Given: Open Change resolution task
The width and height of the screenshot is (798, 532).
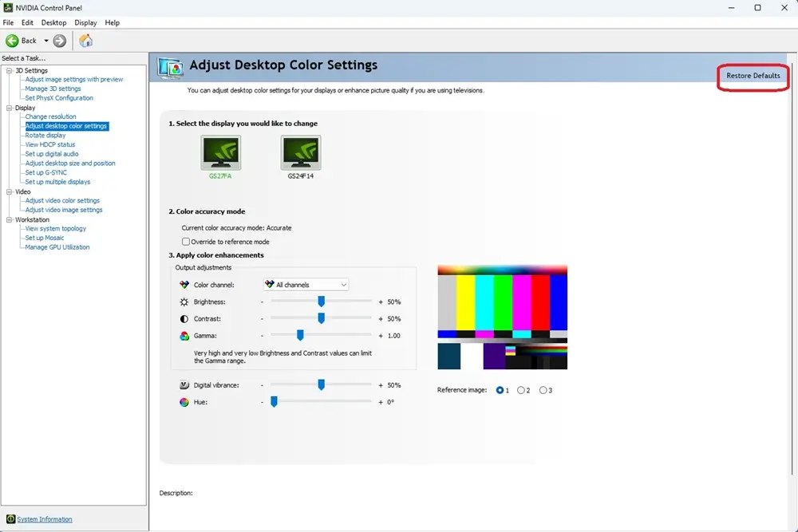Looking at the screenshot, I should point(50,116).
